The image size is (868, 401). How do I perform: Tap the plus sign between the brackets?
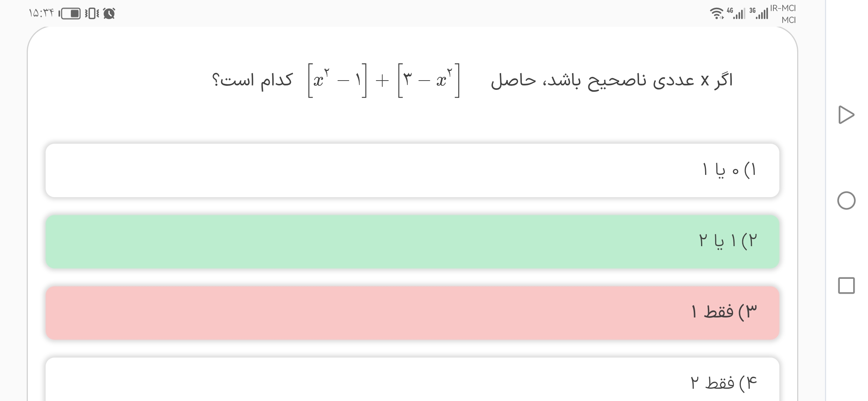coord(382,81)
